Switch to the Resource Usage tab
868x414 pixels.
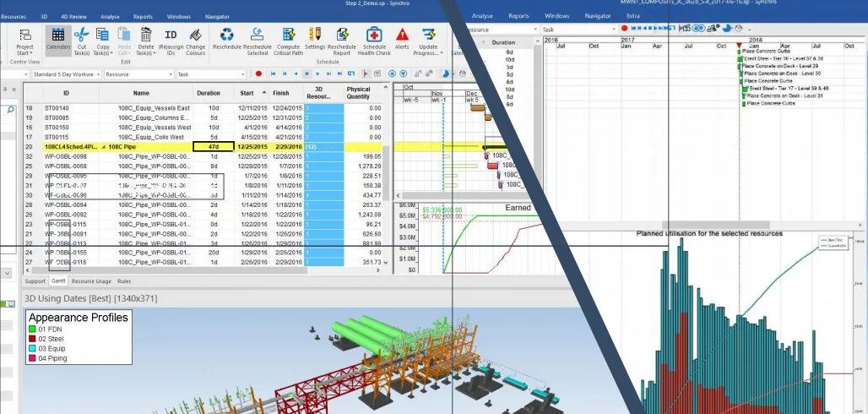[x=91, y=281]
